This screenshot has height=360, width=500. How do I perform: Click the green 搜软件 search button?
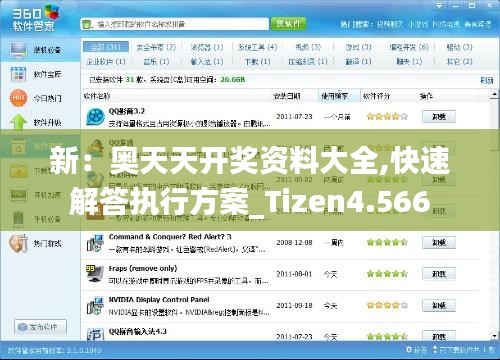pyautogui.click(x=288, y=24)
